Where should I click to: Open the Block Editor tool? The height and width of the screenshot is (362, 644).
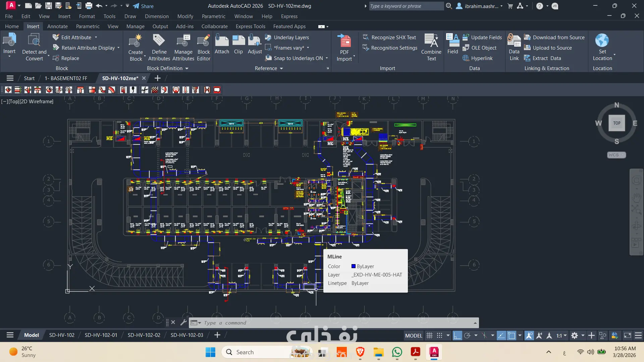(203, 41)
